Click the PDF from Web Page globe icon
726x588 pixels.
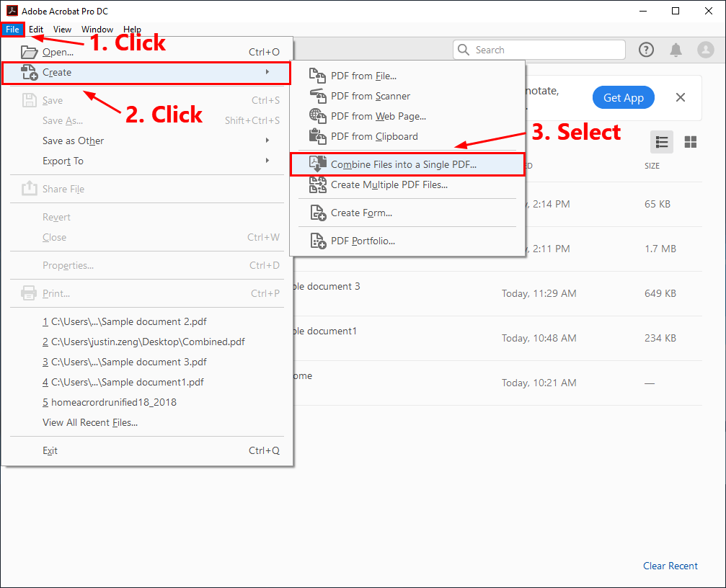(x=318, y=116)
